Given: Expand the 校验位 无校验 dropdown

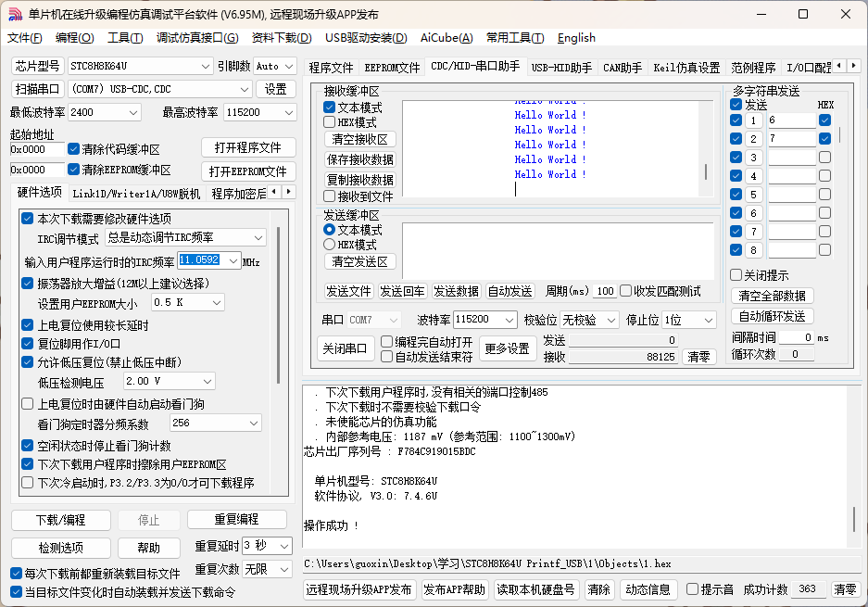Looking at the screenshot, I should click(x=611, y=320).
